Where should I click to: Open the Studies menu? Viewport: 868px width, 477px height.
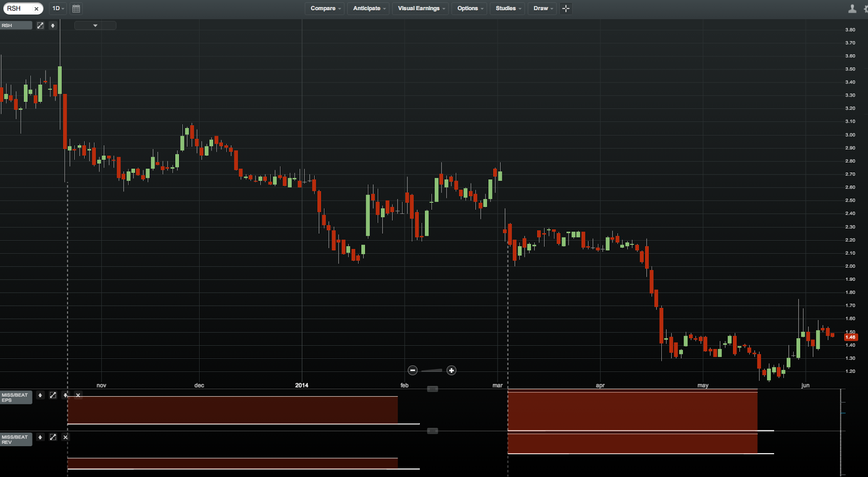coord(508,9)
